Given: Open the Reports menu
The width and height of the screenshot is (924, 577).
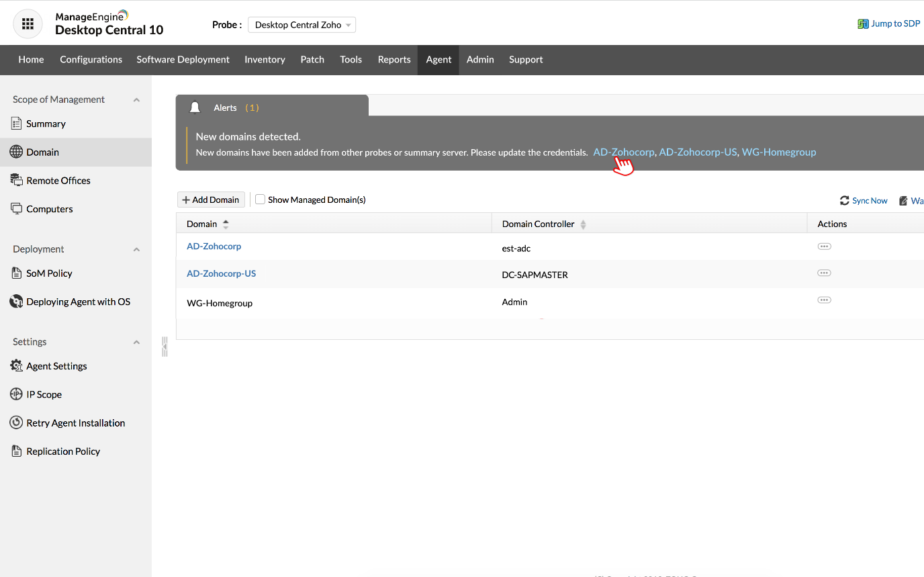Looking at the screenshot, I should [394, 60].
